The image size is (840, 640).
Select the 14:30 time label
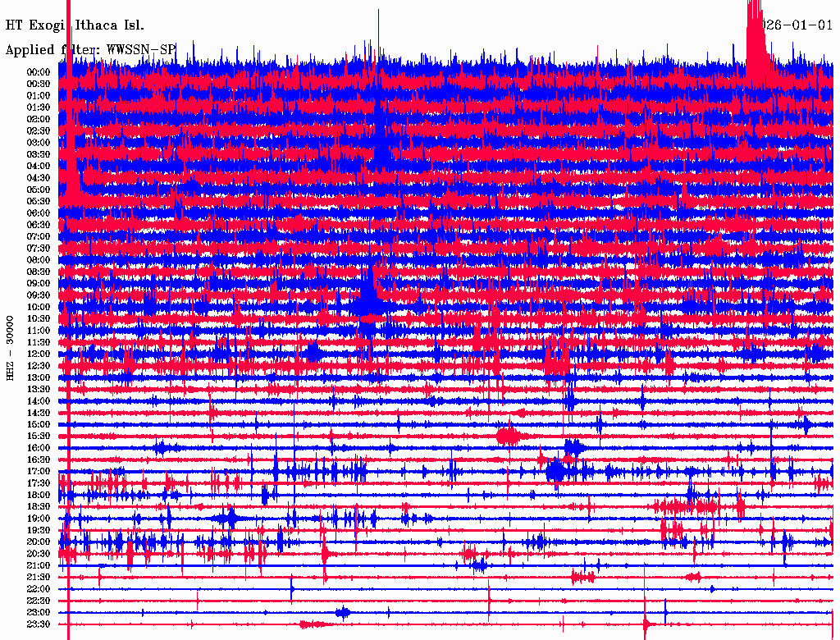click(39, 413)
